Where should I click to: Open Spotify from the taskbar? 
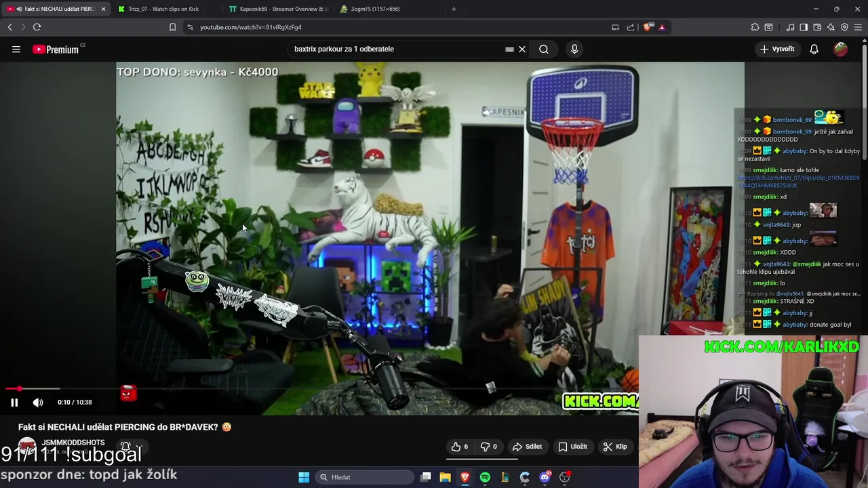[x=485, y=477]
